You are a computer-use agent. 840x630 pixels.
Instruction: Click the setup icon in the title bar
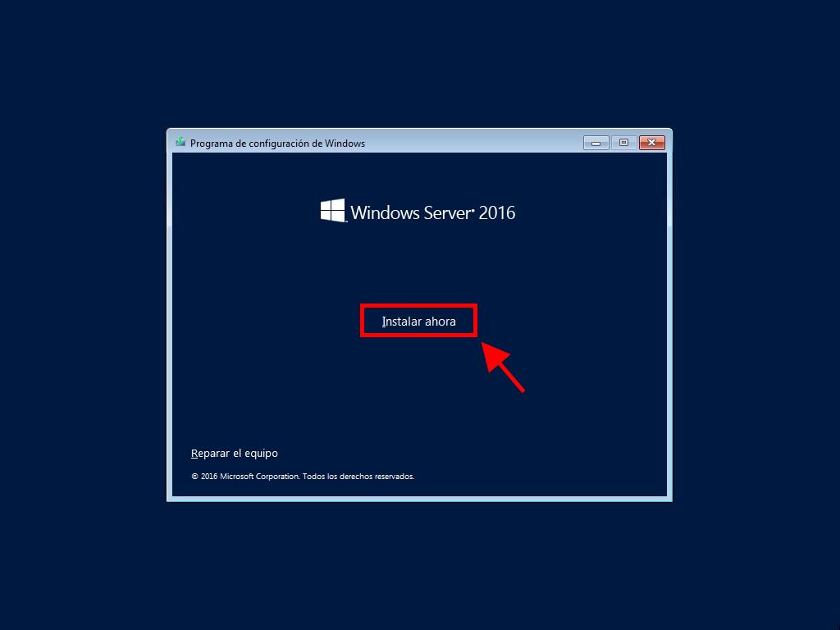[x=180, y=143]
